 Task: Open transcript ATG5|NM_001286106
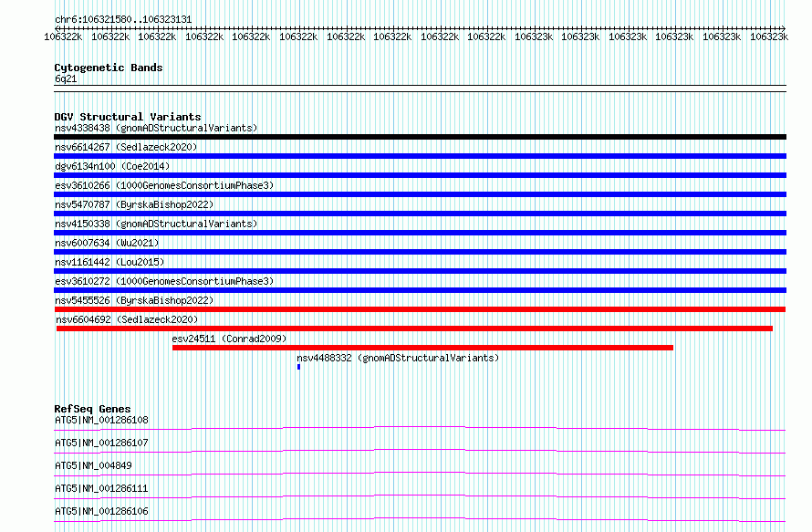(x=101, y=511)
